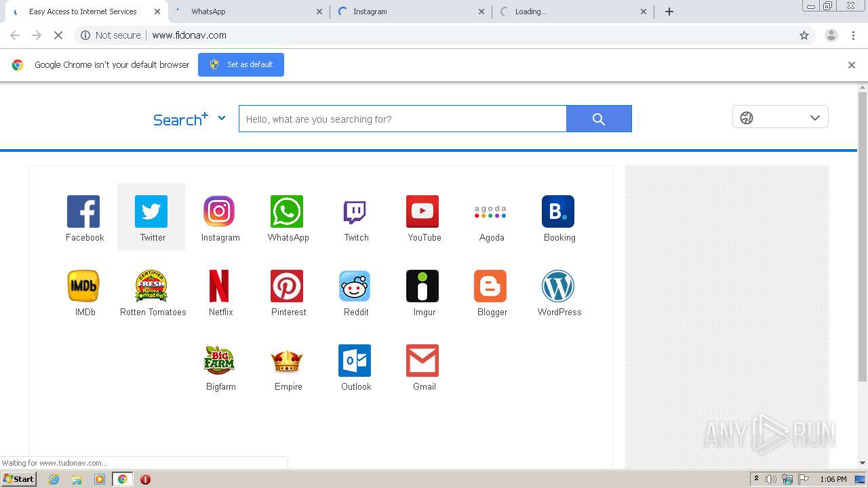Focus the 'what are you searching for' field

click(403, 119)
